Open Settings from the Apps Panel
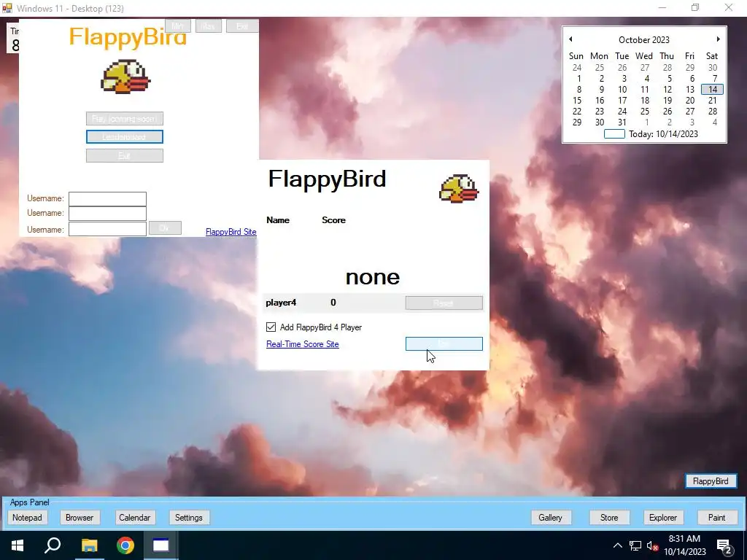Screen dimensions: 747x560 pos(189,518)
